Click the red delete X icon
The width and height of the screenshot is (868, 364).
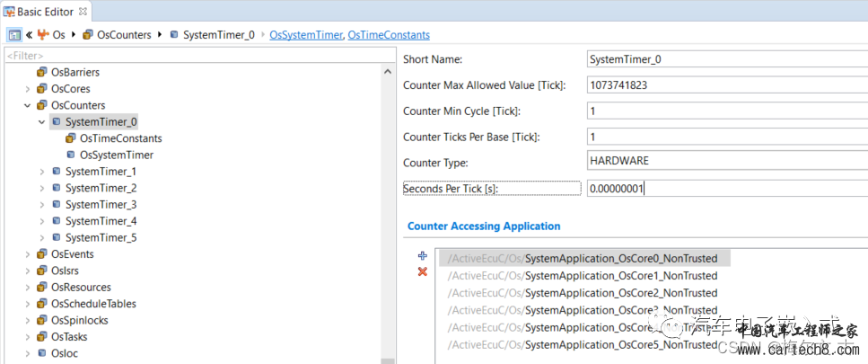(423, 271)
